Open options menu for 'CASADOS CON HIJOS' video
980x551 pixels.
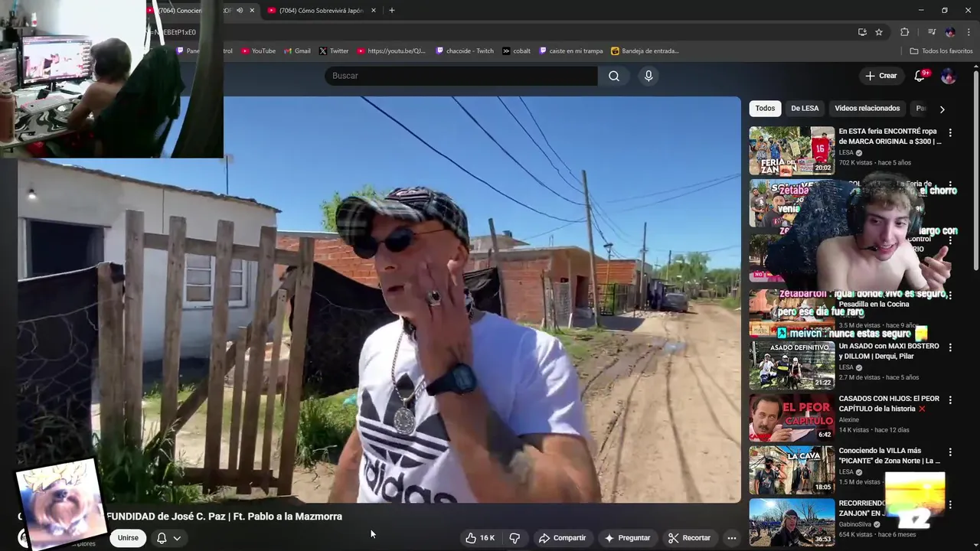click(950, 400)
